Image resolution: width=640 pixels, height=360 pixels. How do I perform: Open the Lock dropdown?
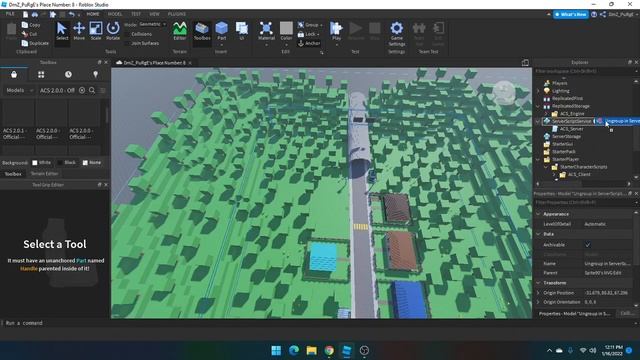click(x=309, y=34)
